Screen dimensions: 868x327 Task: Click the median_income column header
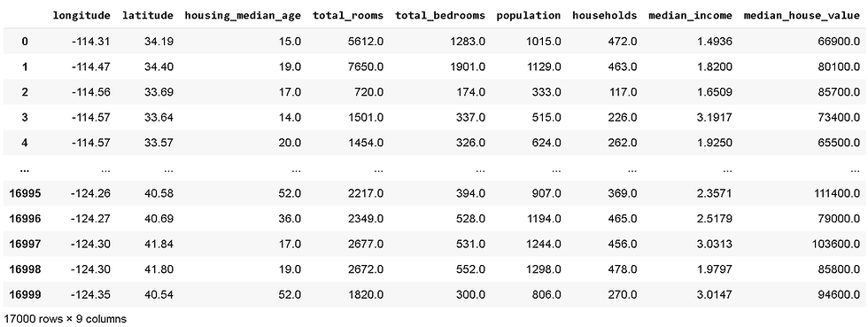(x=690, y=16)
